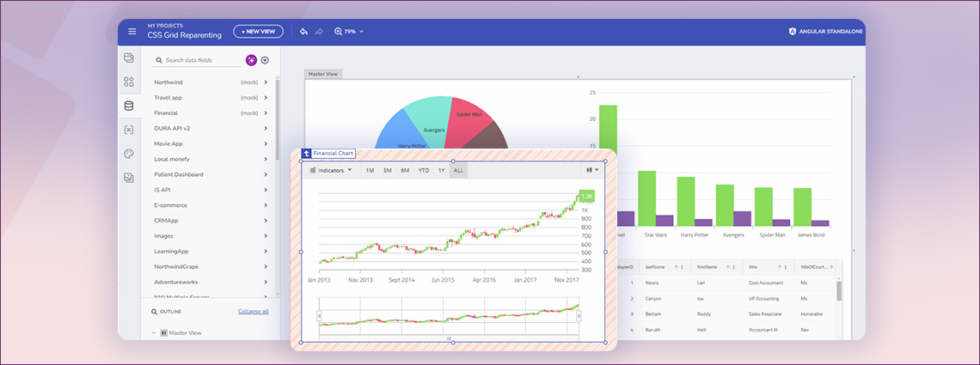Click the Sales Associate grid cell
The height and width of the screenshot is (365, 980).
[769, 313]
